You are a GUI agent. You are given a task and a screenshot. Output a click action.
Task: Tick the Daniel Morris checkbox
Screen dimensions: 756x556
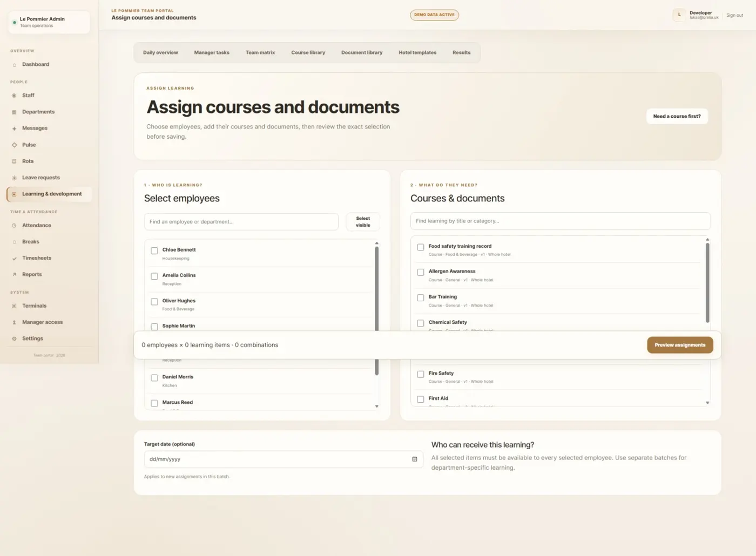(154, 378)
